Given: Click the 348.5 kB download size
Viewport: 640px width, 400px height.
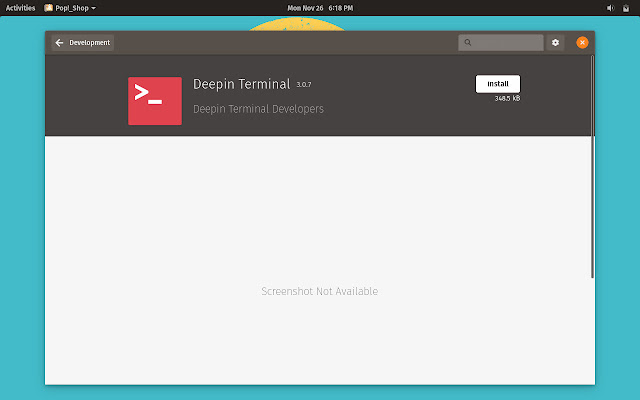Looking at the screenshot, I should point(507,98).
